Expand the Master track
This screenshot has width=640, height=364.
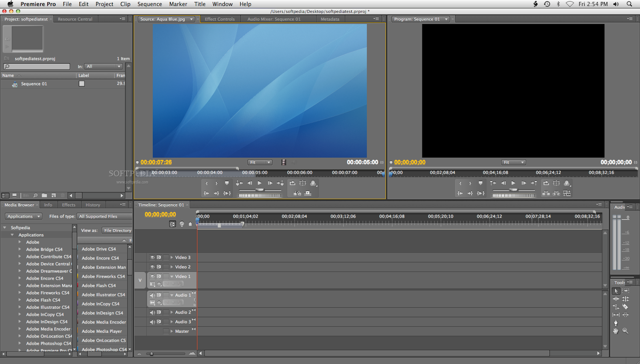[172, 331]
